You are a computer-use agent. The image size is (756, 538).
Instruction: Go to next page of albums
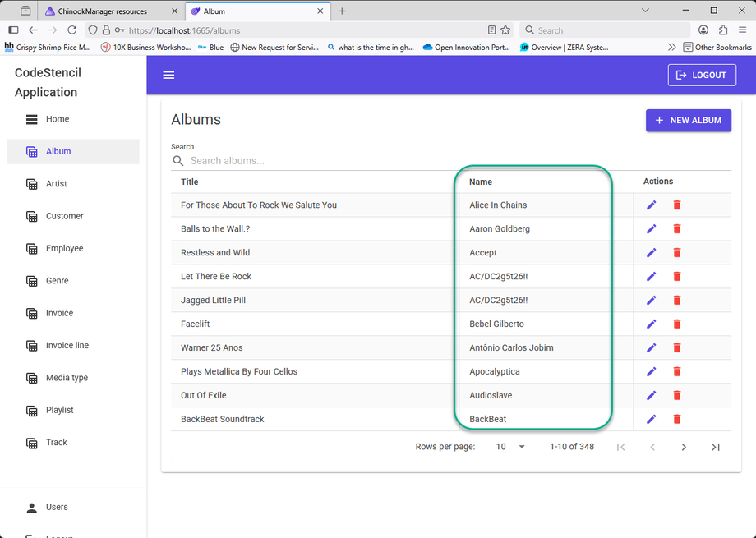pyautogui.click(x=684, y=447)
